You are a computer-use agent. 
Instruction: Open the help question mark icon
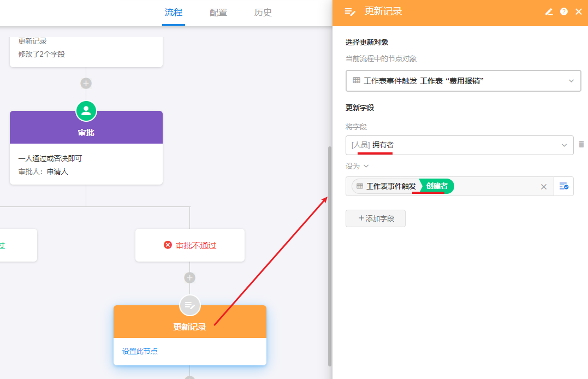pyautogui.click(x=564, y=11)
